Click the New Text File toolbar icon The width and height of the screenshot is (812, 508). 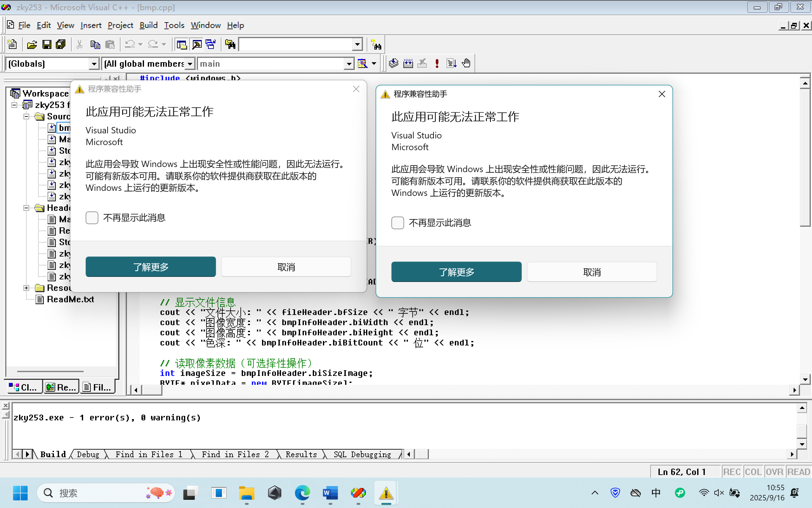pos(12,44)
